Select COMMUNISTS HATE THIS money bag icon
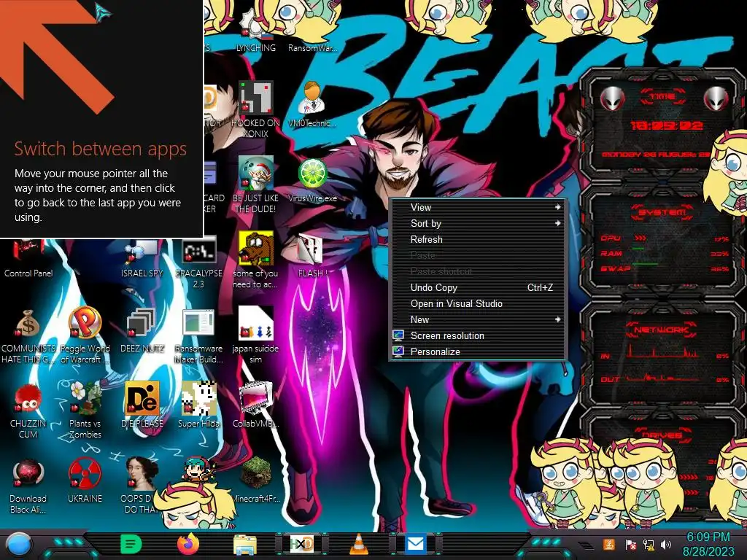Image resolution: width=747 pixels, height=560 pixels. (x=28, y=335)
